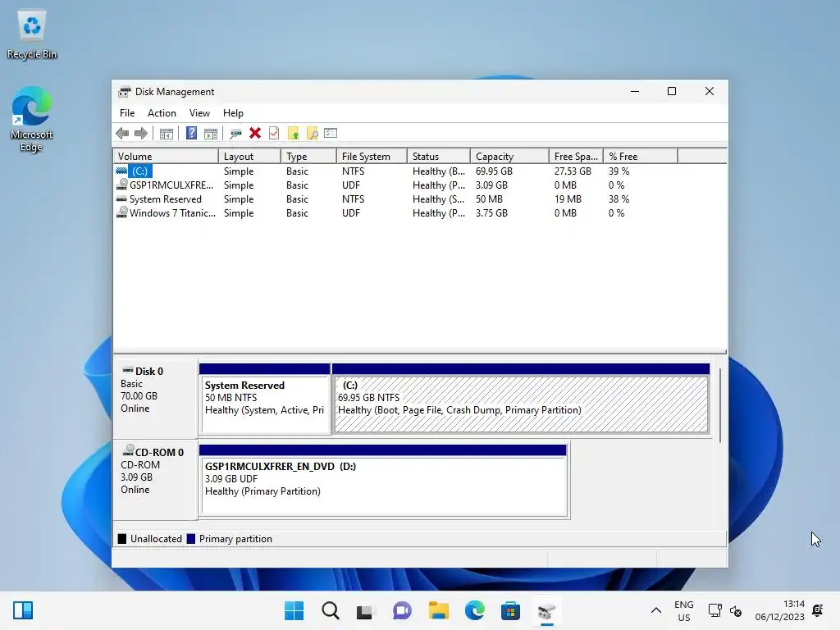Screen dimensions: 840x630
Task: Open the File menu
Action: (x=127, y=113)
